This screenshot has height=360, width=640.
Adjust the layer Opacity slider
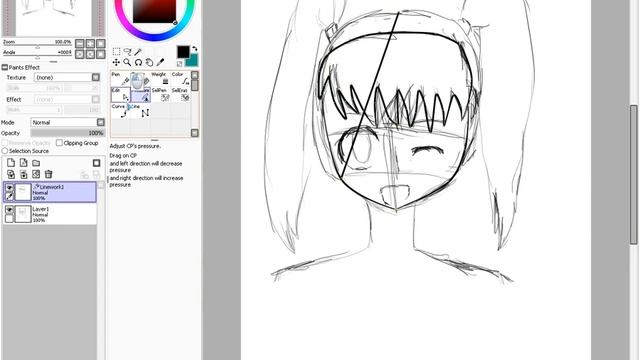[x=68, y=133]
